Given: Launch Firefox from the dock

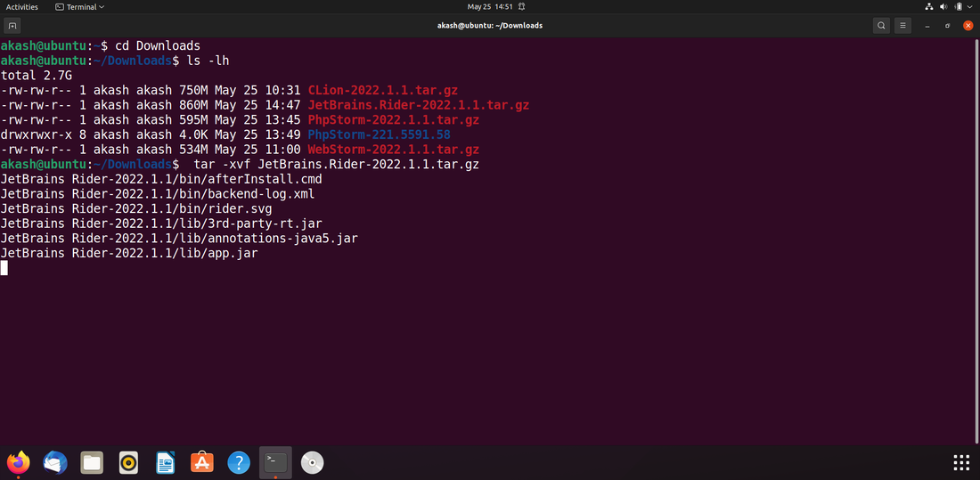Looking at the screenshot, I should point(19,462).
